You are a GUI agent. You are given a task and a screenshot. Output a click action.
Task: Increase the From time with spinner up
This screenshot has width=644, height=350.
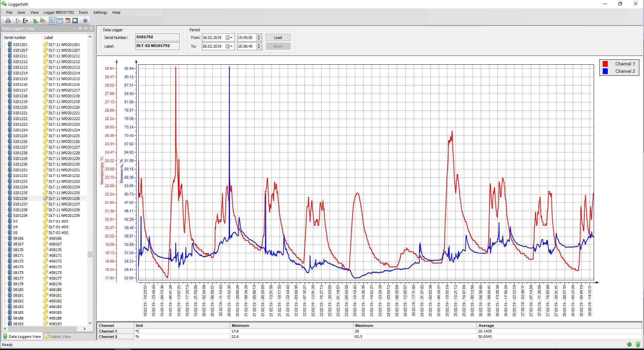click(259, 36)
